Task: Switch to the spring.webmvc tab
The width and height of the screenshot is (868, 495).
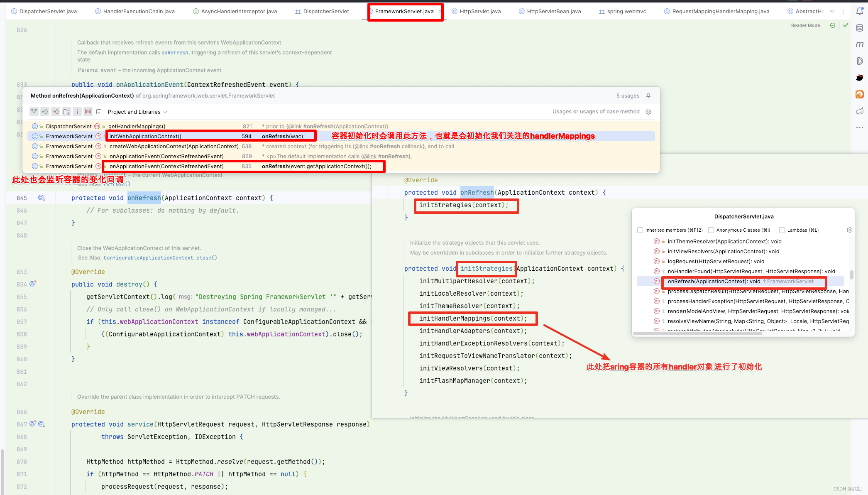Action: pyautogui.click(x=622, y=11)
